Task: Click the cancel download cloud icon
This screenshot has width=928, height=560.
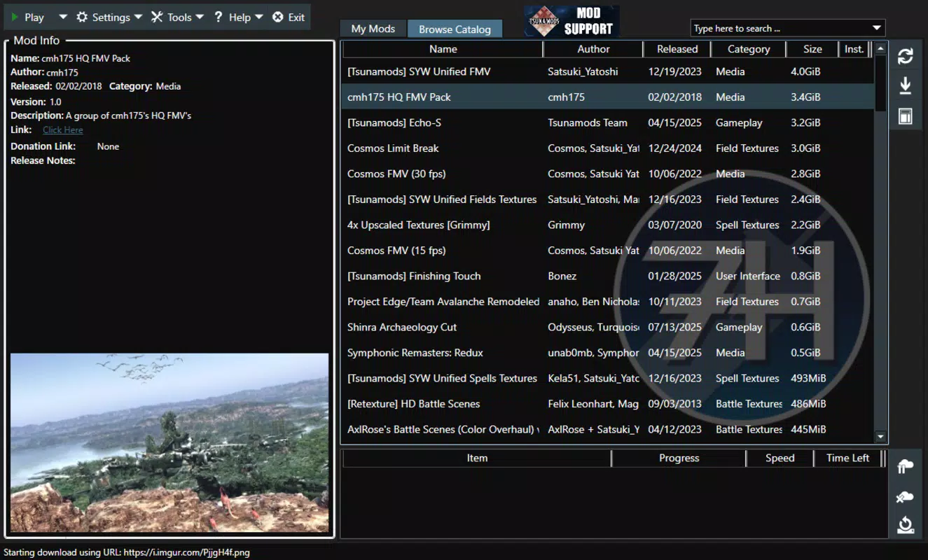Action: pos(906,496)
